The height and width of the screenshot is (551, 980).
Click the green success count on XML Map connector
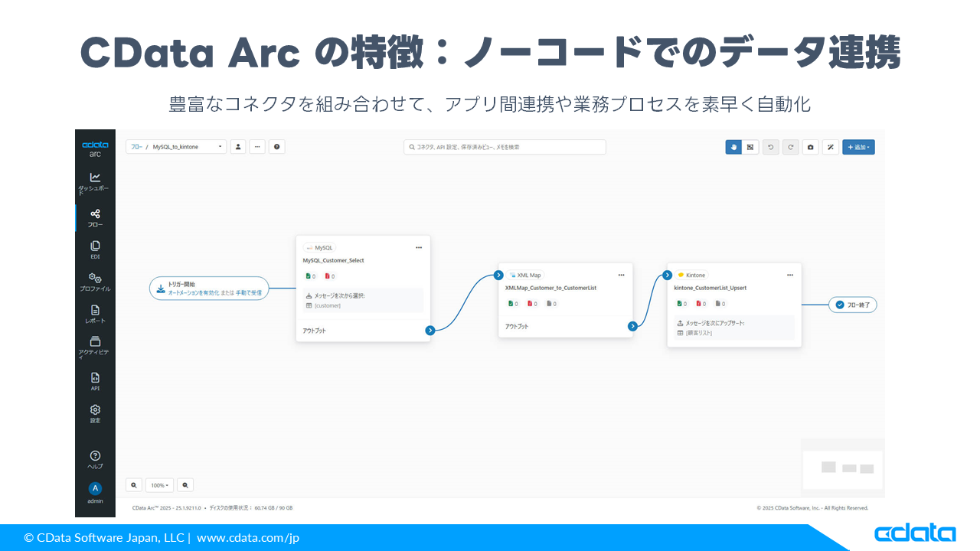(512, 304)
